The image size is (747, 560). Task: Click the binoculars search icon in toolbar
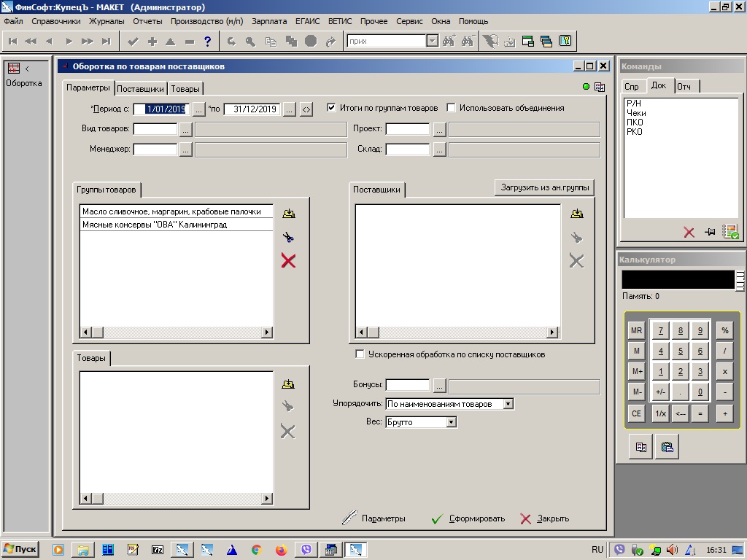(449, 42)
